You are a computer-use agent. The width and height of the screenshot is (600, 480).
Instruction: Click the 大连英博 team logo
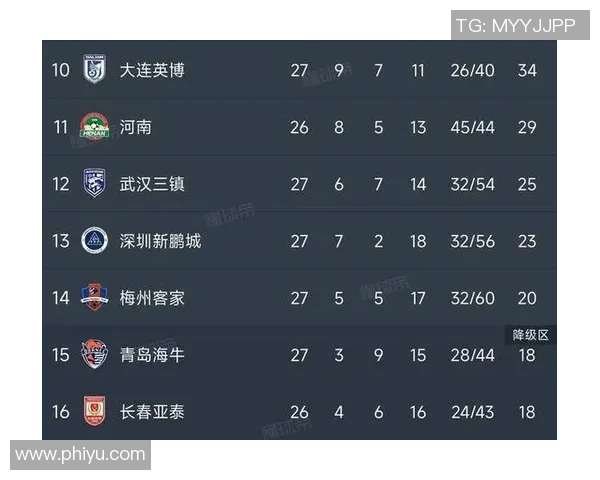[95, 70]
